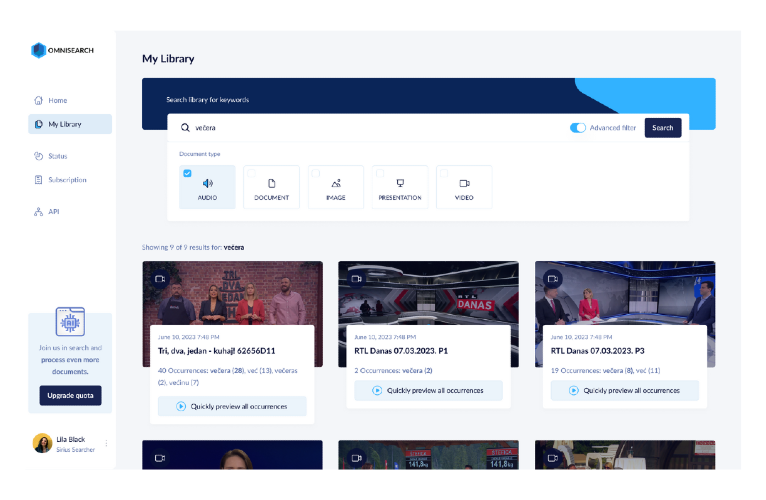Open the bottom-row thumbnail showing 141,8 price boards

pos(428,455)
